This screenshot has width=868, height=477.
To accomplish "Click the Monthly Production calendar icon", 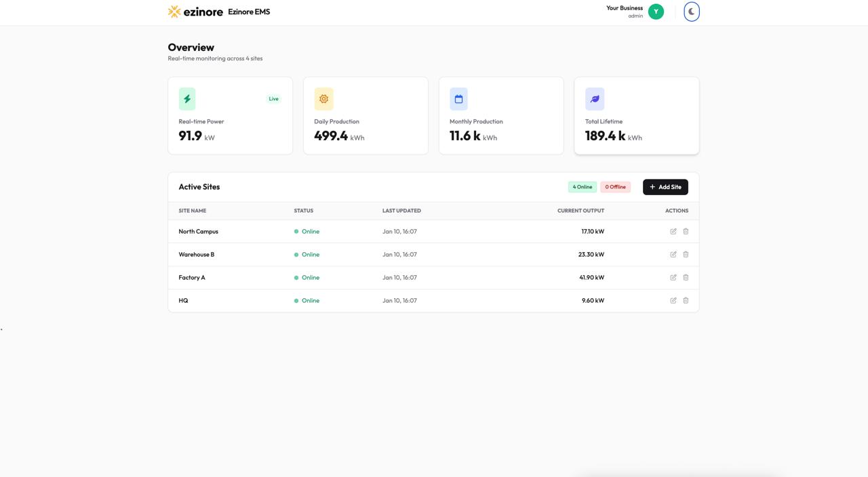I will (x=458, y=99).
